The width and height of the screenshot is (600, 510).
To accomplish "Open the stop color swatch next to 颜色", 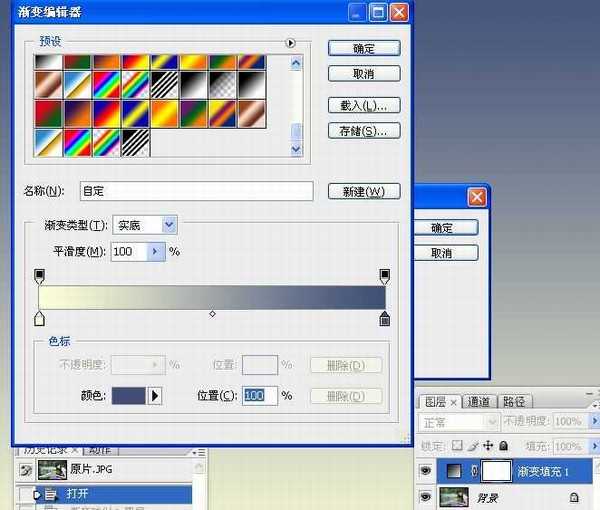I will click(128, 396).
